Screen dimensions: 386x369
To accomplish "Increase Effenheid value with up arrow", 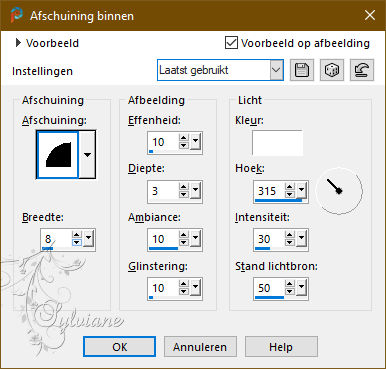I will tap(183, 138).
